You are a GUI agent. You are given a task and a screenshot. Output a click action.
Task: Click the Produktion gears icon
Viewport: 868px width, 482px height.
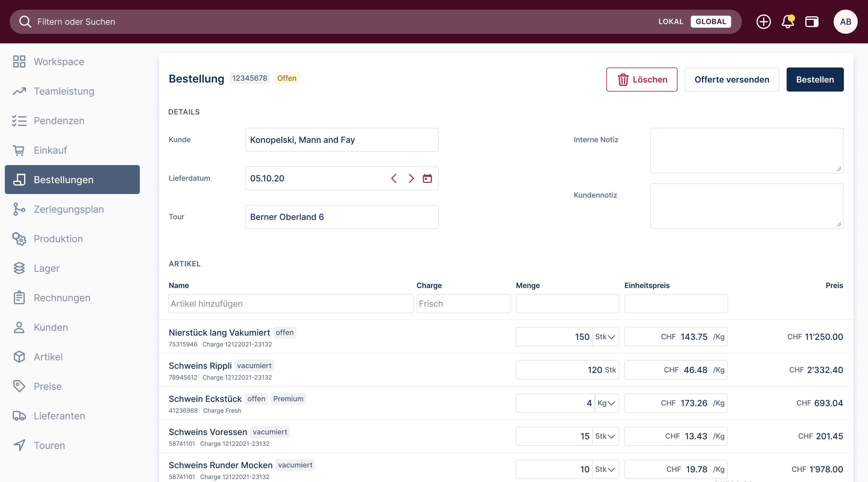19,239
